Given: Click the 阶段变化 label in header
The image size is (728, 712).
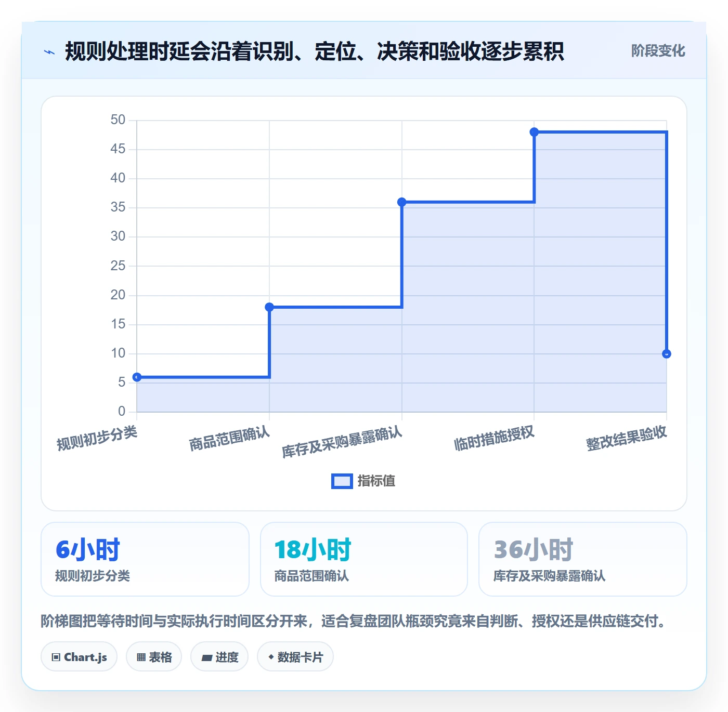Looking at the screenshot, I should (658, 51).
